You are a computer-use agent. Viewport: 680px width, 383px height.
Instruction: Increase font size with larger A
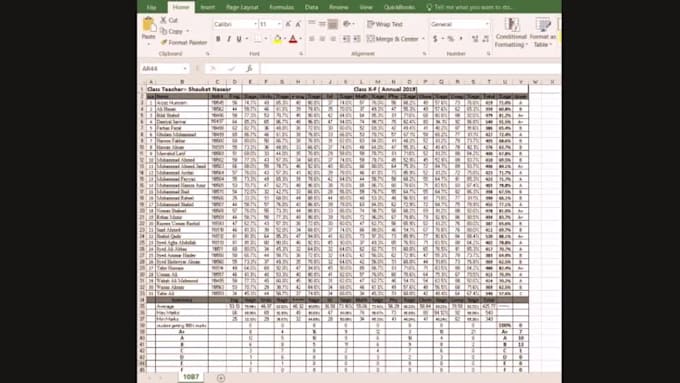pos(288,24)
